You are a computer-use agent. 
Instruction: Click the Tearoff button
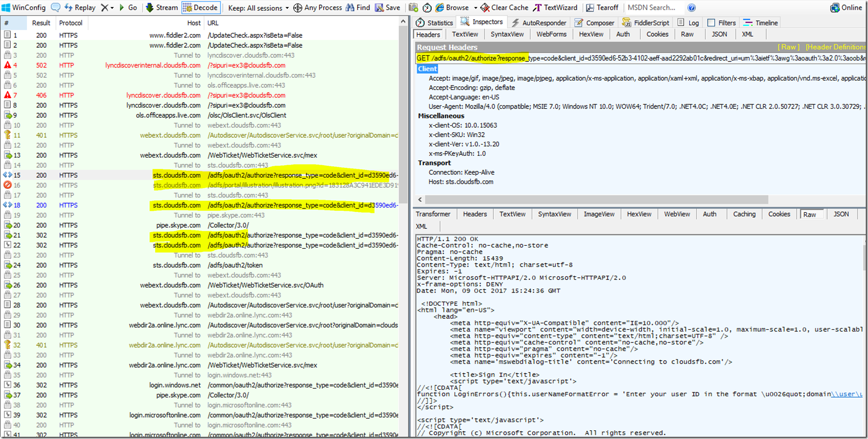pyautogui.click(x=602, y=8)
